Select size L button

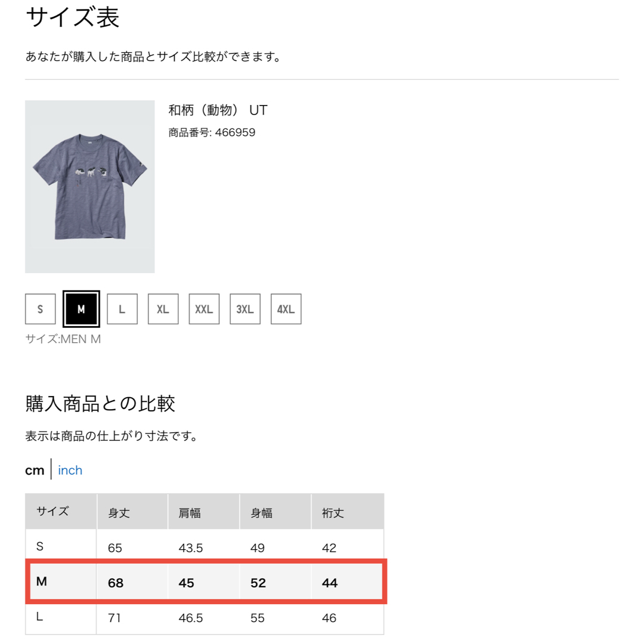click(x=122, y=309)
